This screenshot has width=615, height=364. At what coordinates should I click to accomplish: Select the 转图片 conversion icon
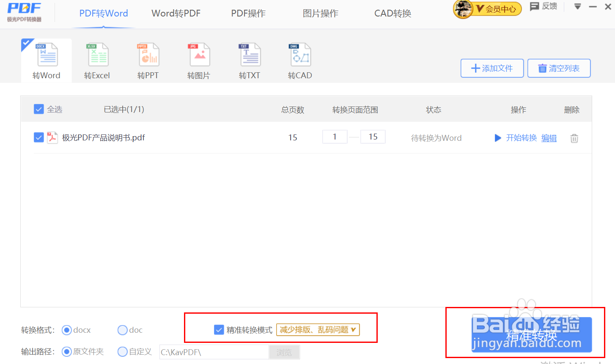198,59
